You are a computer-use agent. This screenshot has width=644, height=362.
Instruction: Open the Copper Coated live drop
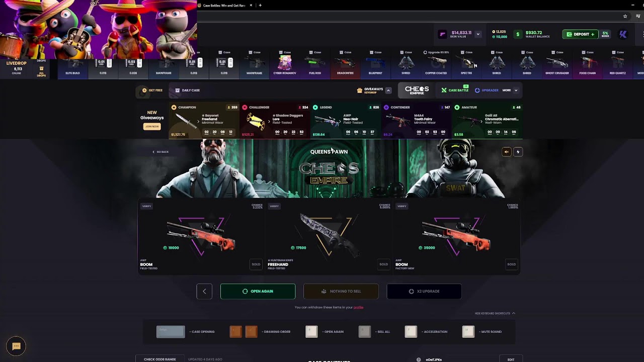[x=436, y=64]
